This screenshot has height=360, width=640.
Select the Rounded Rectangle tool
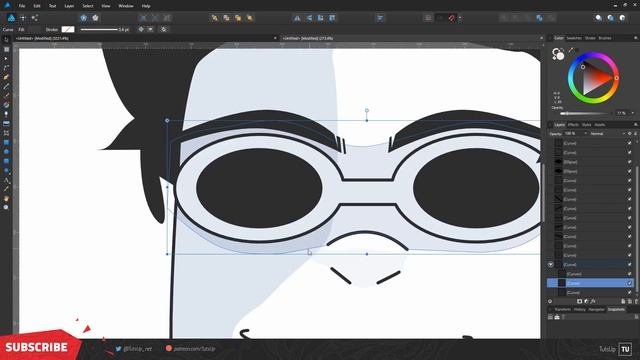(6, 161)
